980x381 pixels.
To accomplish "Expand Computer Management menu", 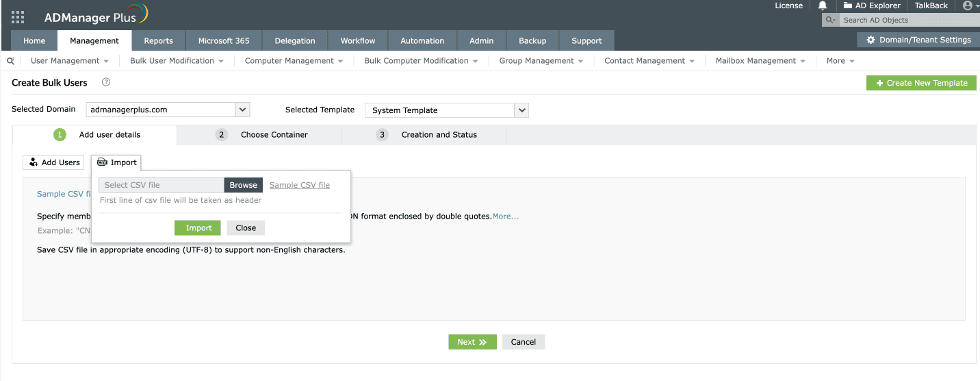I will tap(294, 61).
